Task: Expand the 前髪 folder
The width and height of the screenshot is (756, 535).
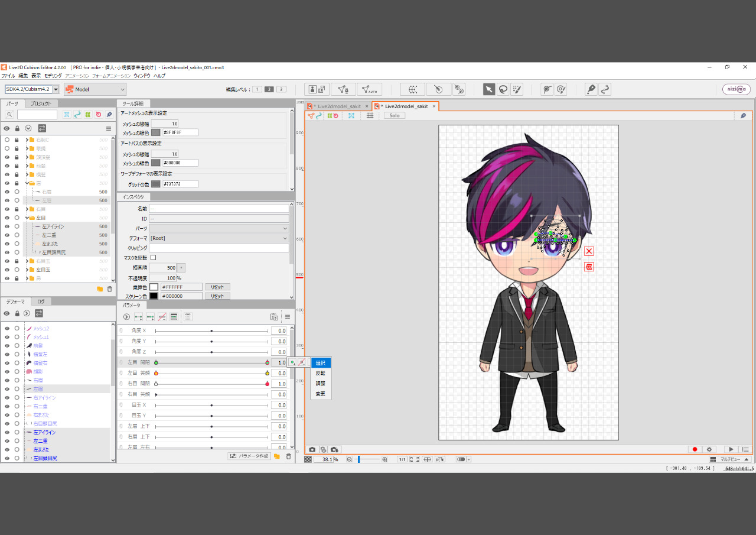Action: (x=27, y=166)
